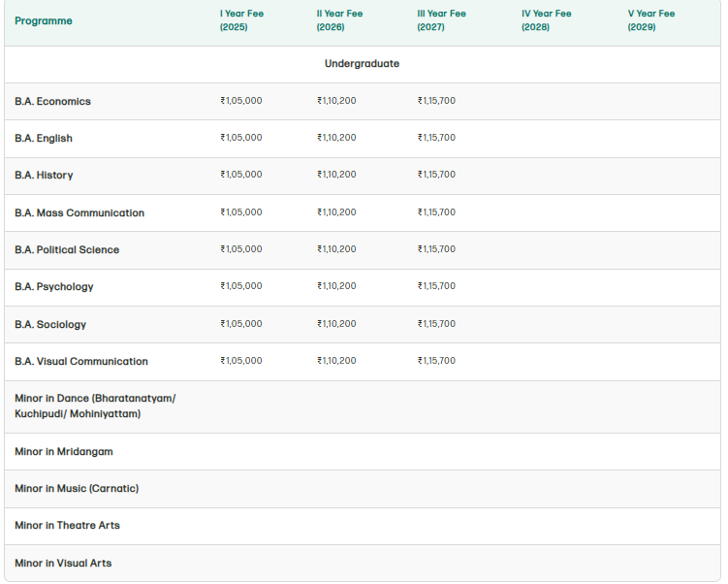This screenshot has height=584, width=728.
Task: Click the B.A. English row label
Action: click(x=44, y=139)
